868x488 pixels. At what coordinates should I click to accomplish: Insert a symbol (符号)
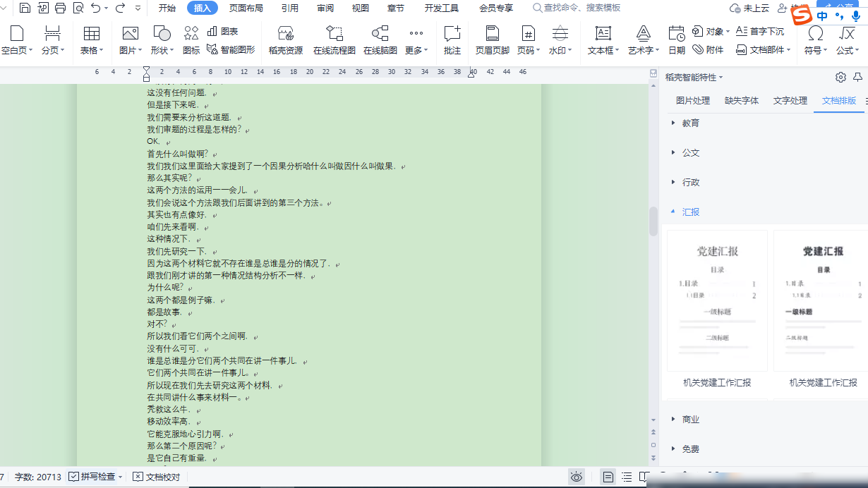click(816, 39)
